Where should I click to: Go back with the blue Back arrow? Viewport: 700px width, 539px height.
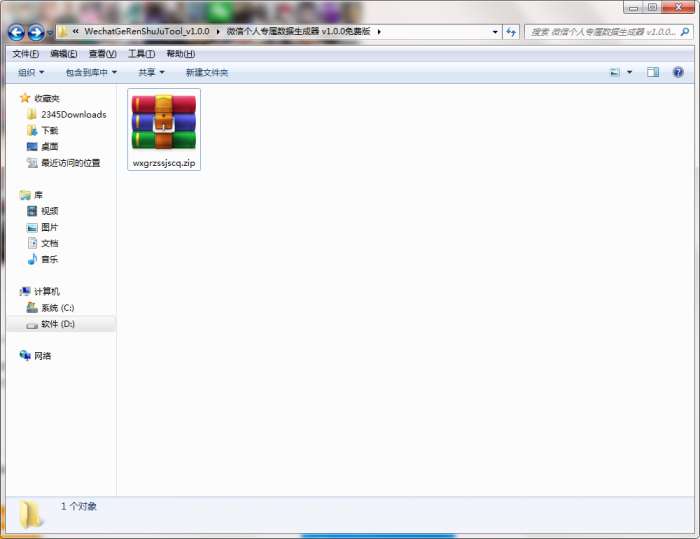(17, 32)
